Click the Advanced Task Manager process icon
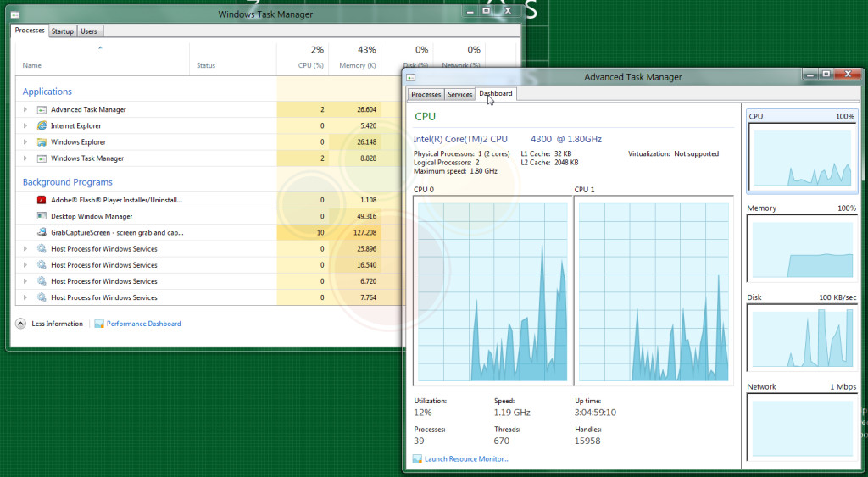868x477 pixels. point(42,109)
